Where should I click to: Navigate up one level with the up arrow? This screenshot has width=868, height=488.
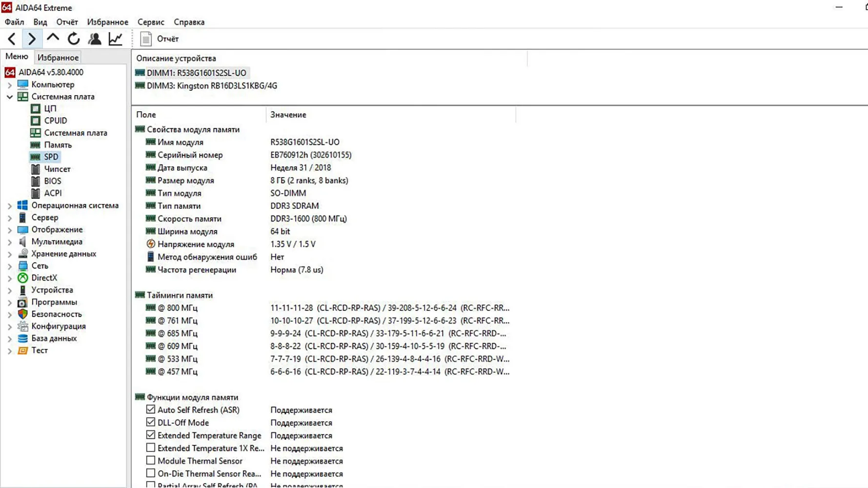[53, 38]
